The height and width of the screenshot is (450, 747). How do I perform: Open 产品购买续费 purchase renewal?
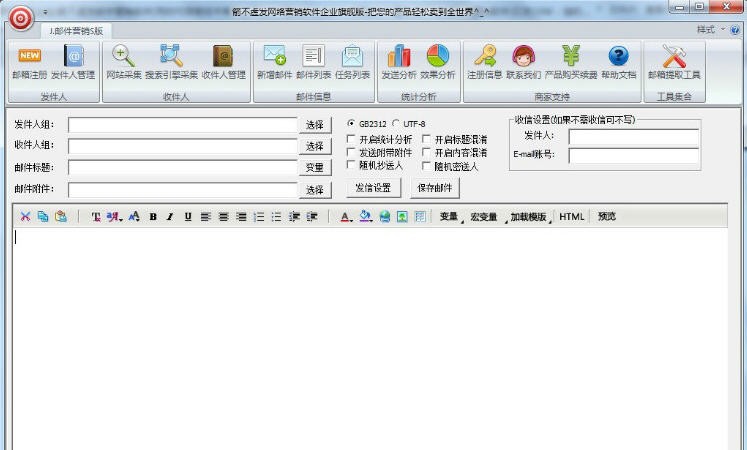pyautogui.click(x=571, y=62)
